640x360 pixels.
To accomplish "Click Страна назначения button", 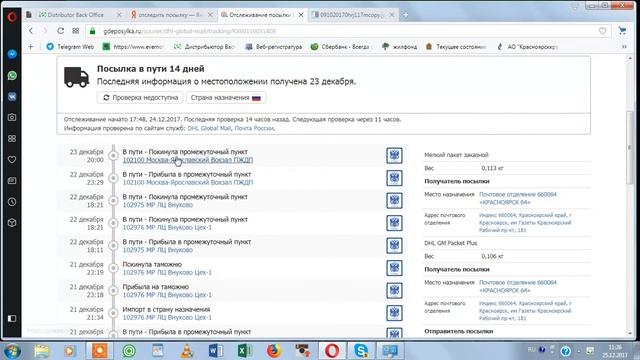I will (226, 98).
